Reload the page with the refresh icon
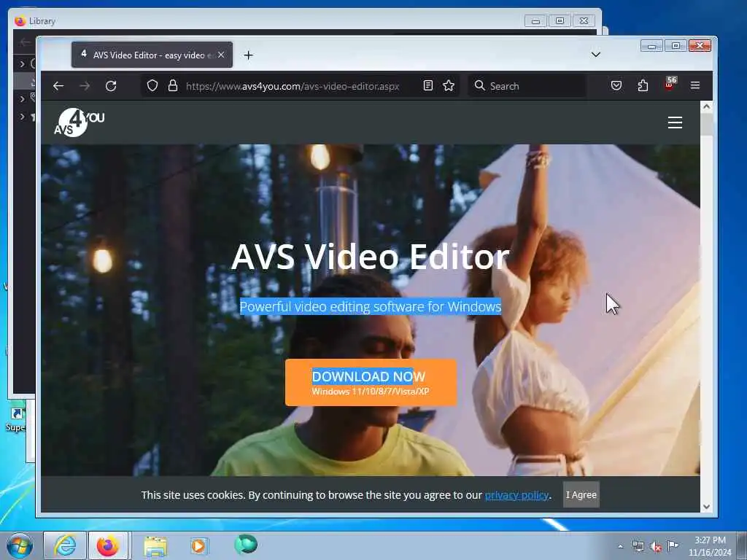Screen dimensions: 747x560 (x=111, y=86)
